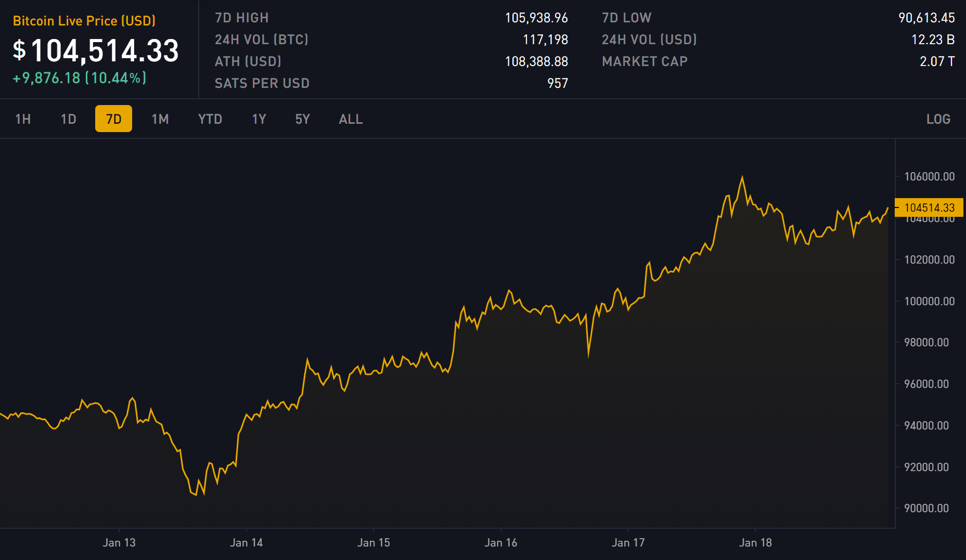Screen dimensions: 966x560
Task: Show the 1M price history
Action: [x=160, y=119]
